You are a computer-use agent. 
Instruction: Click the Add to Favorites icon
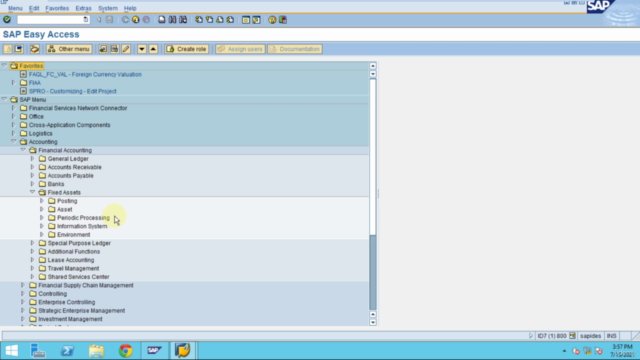(103, 49)
